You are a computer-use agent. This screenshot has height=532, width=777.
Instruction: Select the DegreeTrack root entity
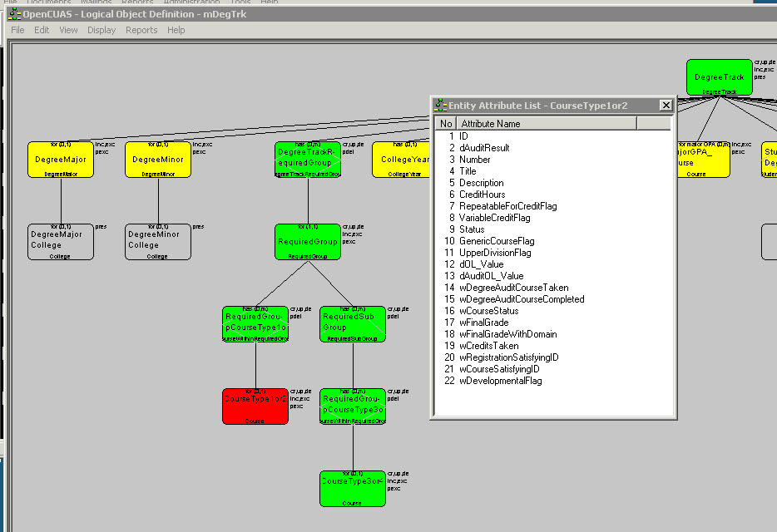[x=719, y=77]
